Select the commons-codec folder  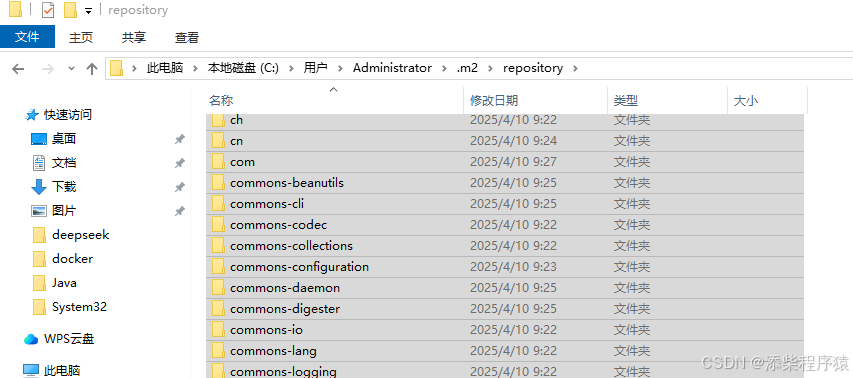[504, 225]
